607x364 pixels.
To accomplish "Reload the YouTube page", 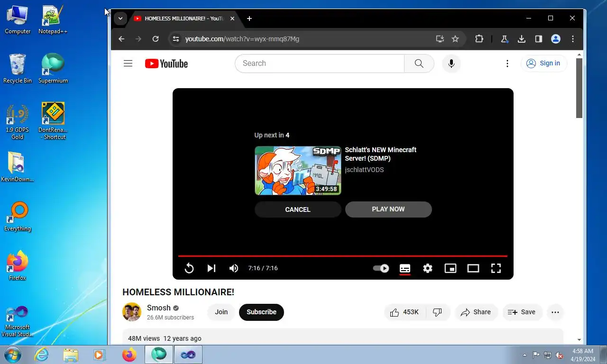I will [x=156, y=39].
